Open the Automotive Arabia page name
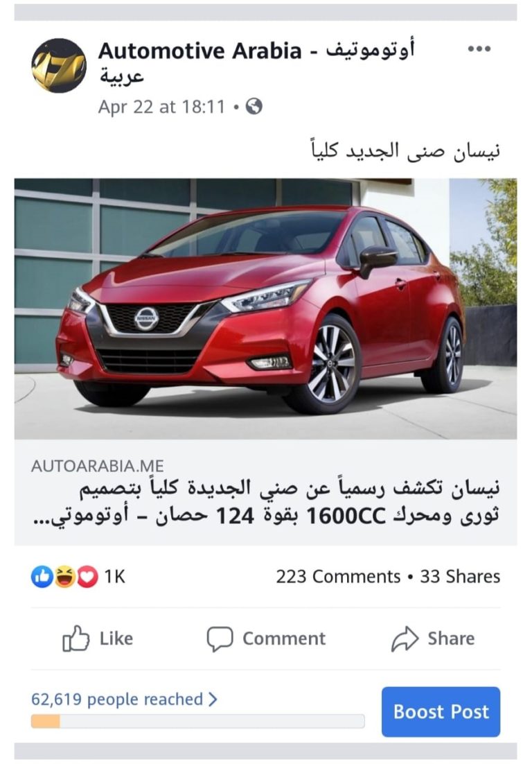 [x=256, y=62]
